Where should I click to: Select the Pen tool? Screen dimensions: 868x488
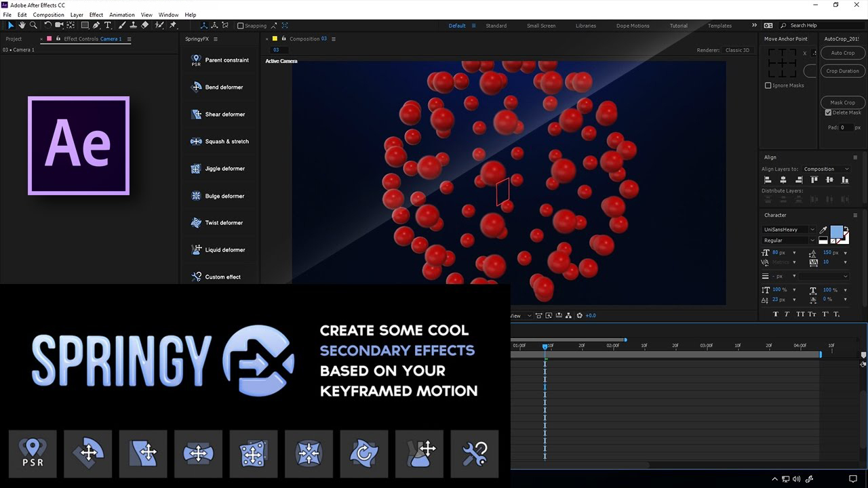(96, 25)
